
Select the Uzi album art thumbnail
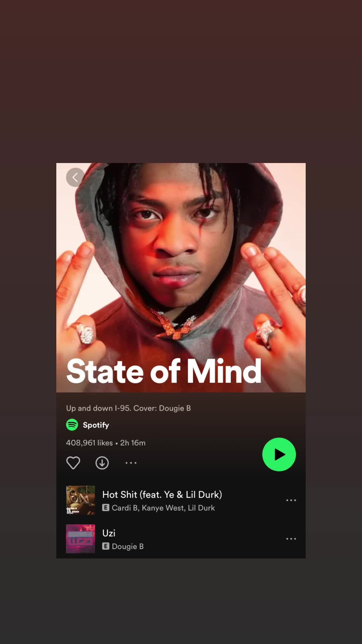80,539
